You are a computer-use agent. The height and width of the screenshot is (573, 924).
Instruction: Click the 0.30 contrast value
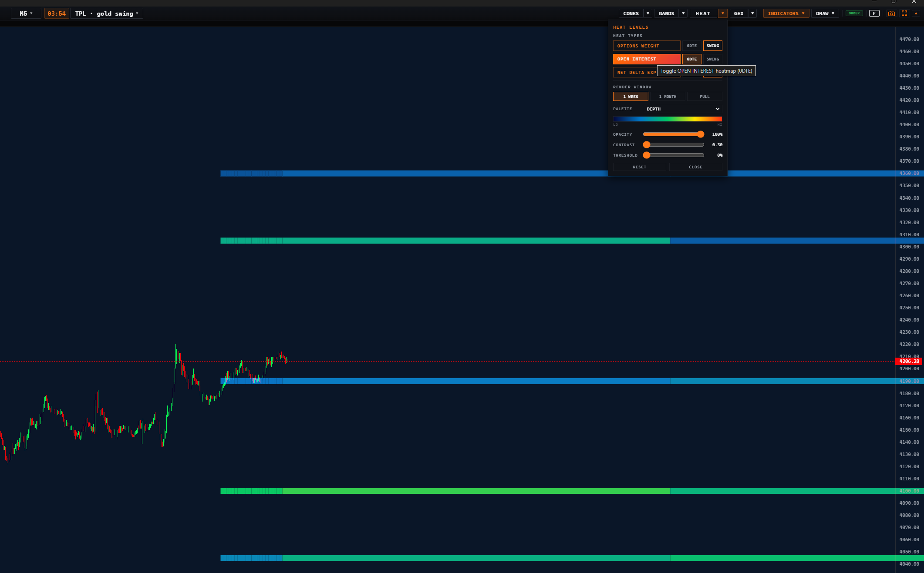717,145
